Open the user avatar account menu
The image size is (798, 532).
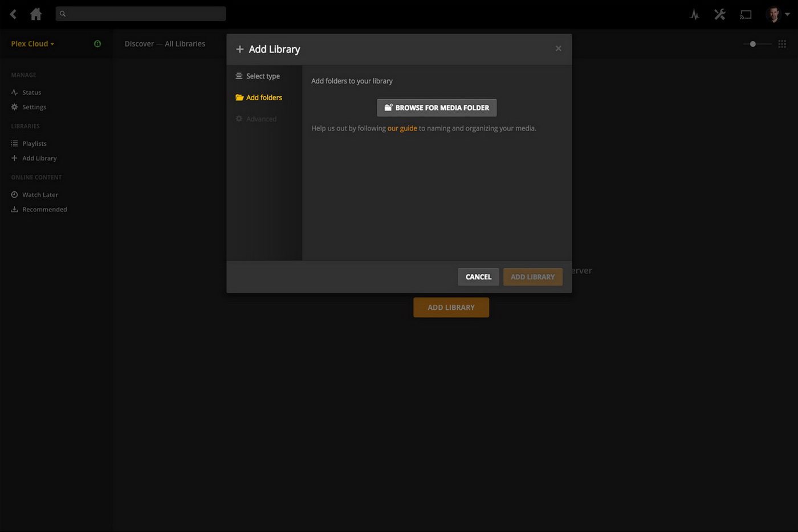click(x=777, y=14)
